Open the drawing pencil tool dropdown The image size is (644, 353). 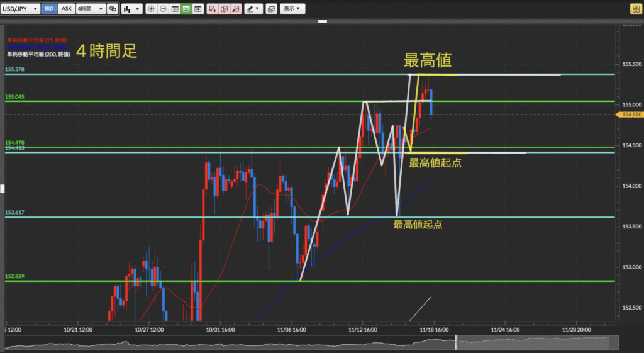click(x=254, y=9)
